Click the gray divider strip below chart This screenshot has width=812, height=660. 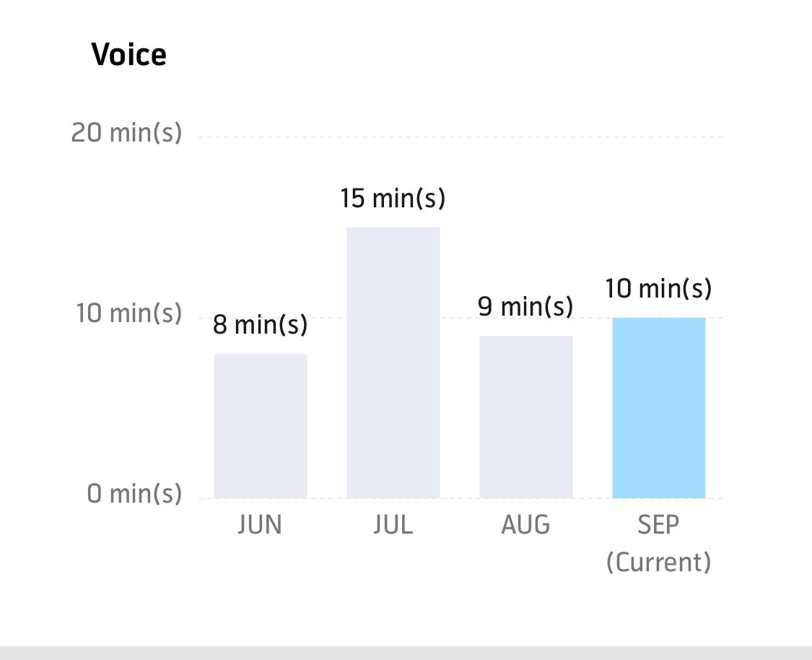pyautogui.click(x=406, y=653)
